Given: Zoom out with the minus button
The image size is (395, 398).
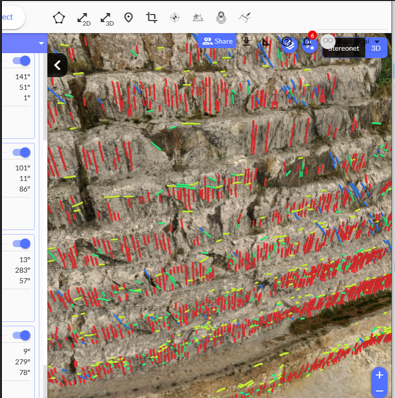Looking at the screenshot, I should (x=379, y=391).
